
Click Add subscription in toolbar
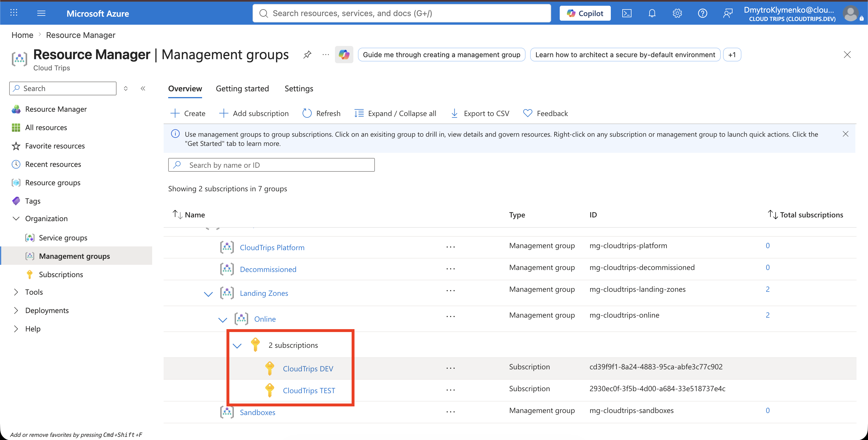pyautogui.click(x=254, y=113)
